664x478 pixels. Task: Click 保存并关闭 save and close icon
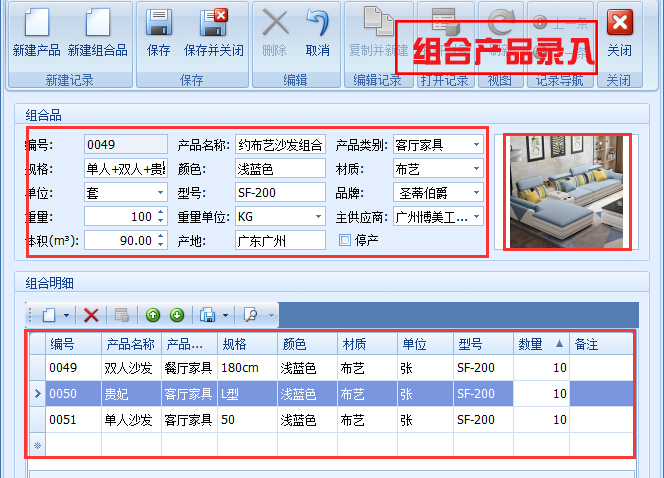point(213,25)
